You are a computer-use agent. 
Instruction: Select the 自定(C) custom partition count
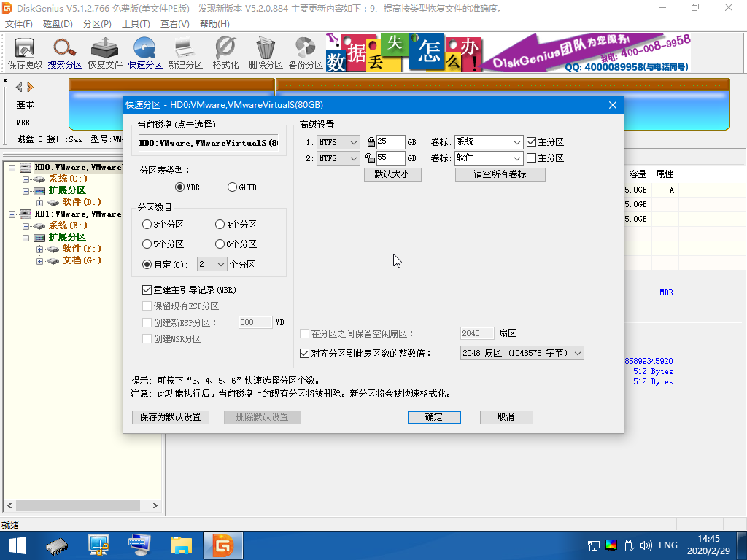pos(147,264)
